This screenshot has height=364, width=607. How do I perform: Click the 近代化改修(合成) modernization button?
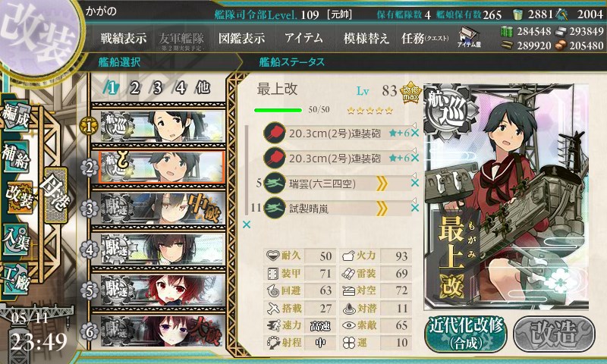[x=466, y=334]
